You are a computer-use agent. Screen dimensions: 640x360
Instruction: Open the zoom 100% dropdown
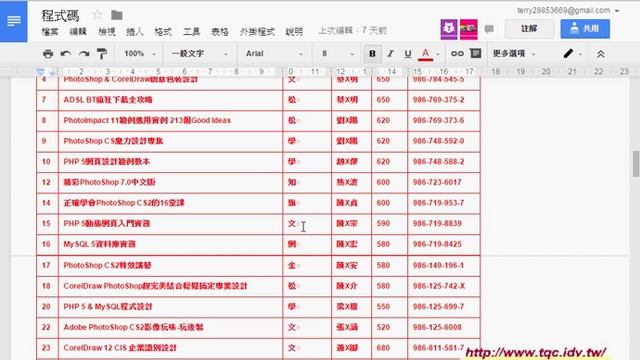pos(140,53)
